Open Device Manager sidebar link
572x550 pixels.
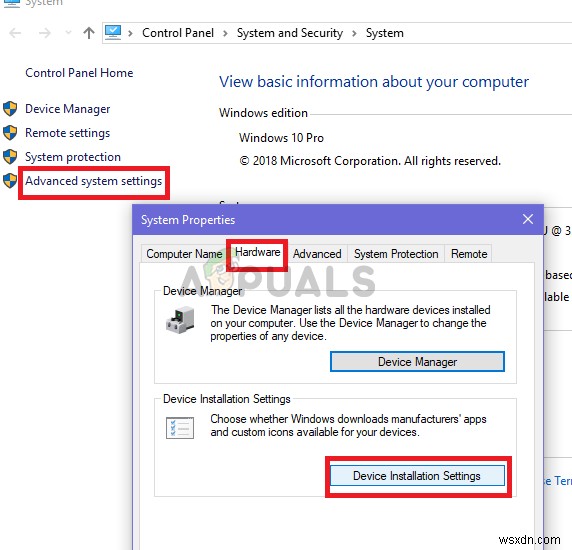coord(67,109)
